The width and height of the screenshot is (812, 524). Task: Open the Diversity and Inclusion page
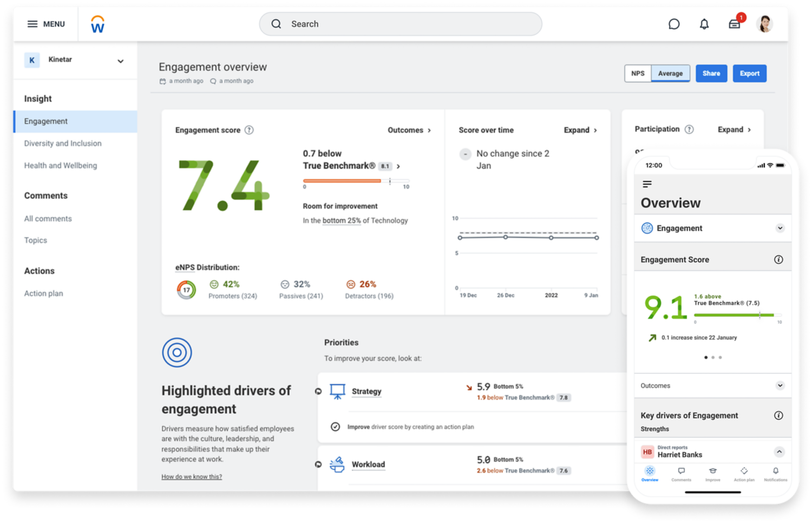(x=62, y=143)
